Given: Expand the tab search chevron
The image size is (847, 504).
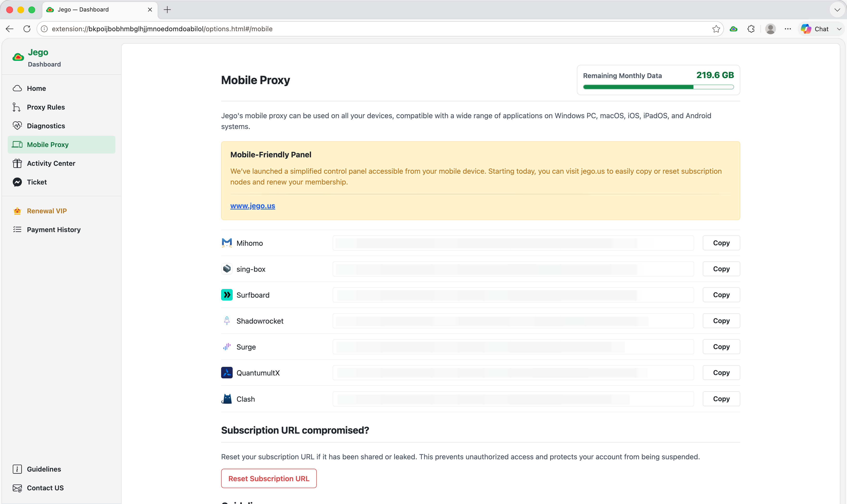Looking at the screenshot, I should pos(837,10).
